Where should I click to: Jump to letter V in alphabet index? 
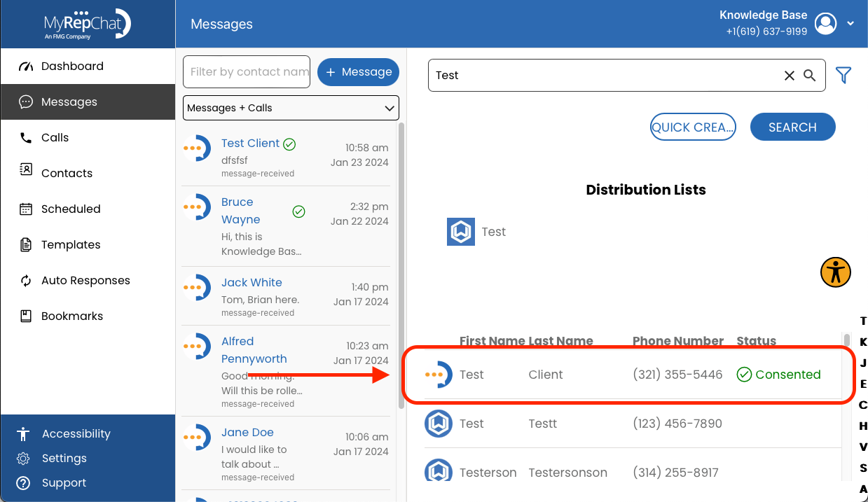[x=863, y=447]
